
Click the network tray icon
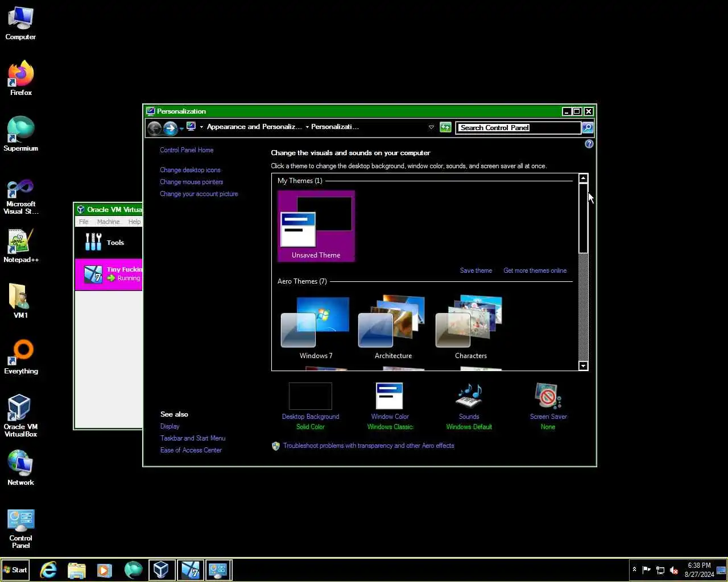(x=660, y=570)
